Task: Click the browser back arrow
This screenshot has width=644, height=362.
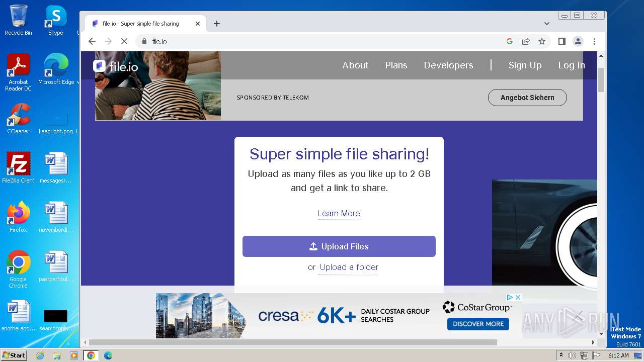Action: pyautogui.click(x=92, y=41)
